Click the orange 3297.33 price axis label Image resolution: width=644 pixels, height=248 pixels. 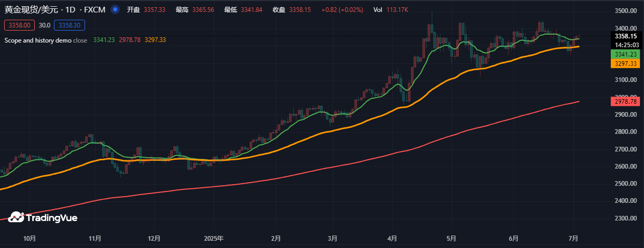tap(625, 62)
